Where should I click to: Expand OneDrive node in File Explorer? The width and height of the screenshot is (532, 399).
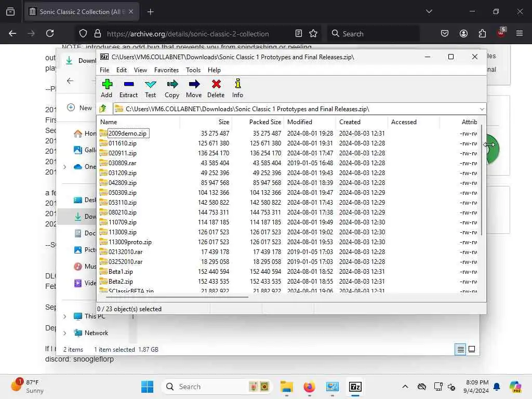point(65,167)
